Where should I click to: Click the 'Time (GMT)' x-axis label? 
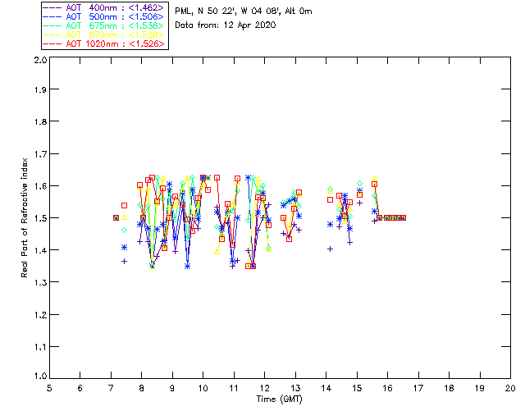click(x=280, y=399)
